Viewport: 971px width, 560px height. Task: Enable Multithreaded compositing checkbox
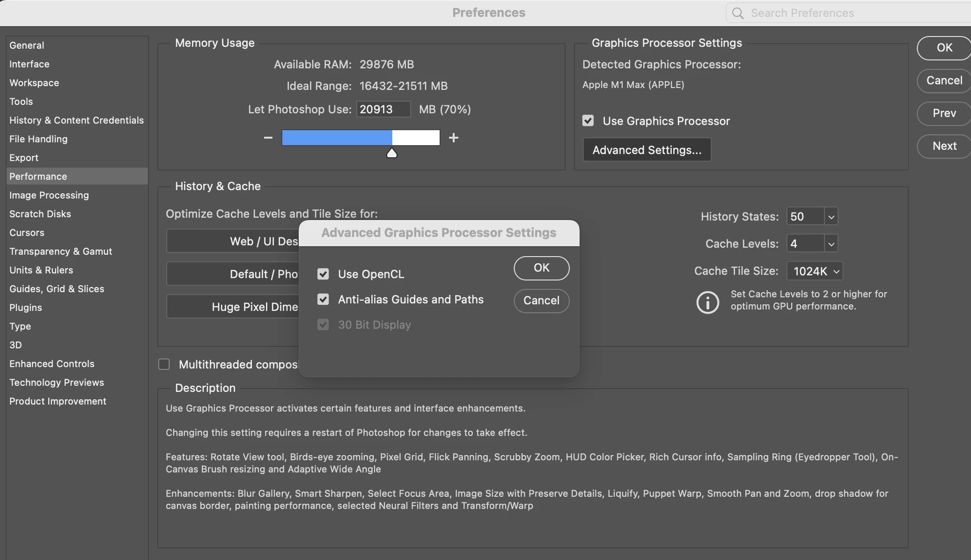click(164, 364)
